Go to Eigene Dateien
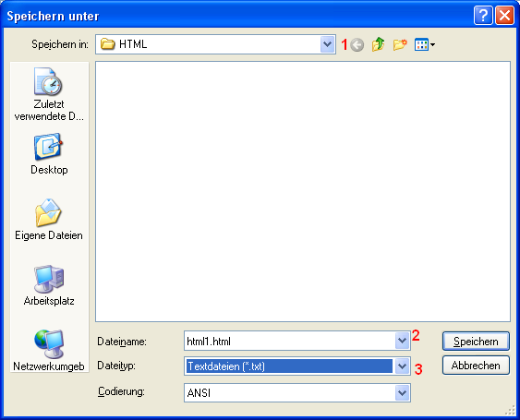The width and height of the screenshot is (520, 420). point(49,220)
